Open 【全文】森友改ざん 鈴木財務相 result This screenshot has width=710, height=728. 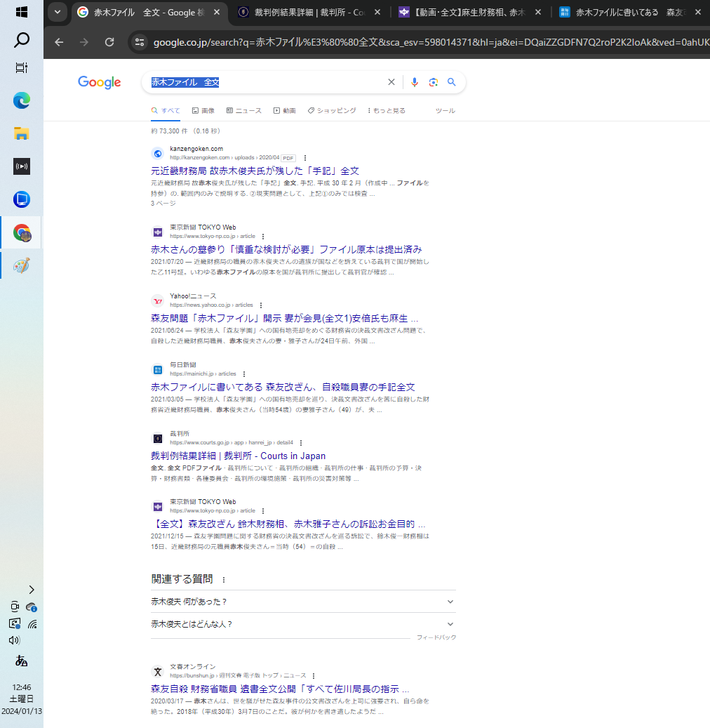pos(288,524)
